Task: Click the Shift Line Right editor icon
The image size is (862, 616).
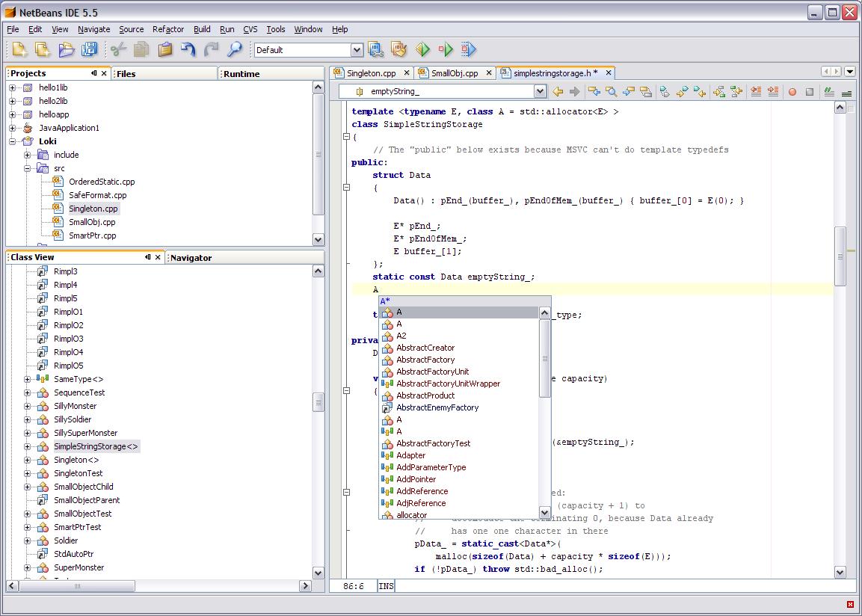Action: click(773, 92)
